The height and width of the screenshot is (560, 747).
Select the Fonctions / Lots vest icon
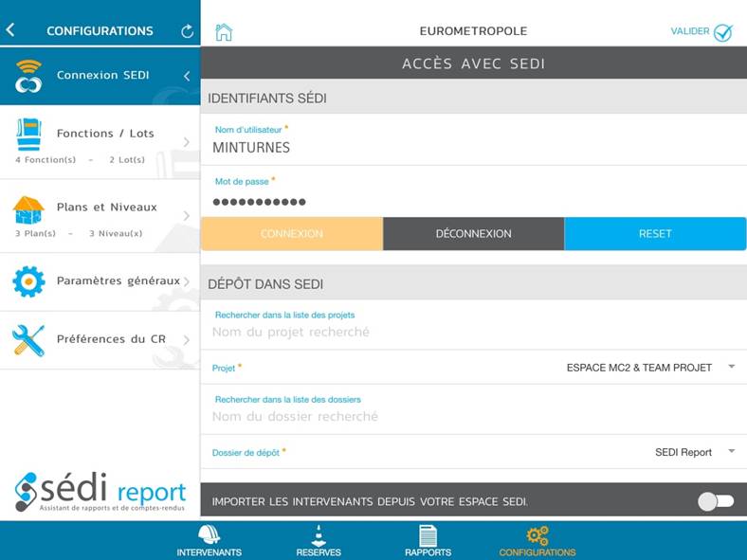[28, 135]
